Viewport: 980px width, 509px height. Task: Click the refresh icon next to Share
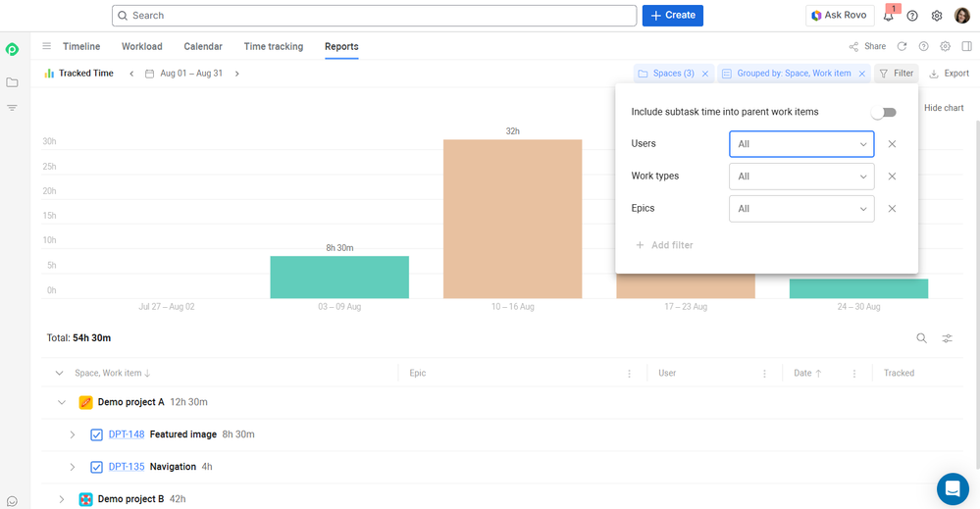[x=902, y=46]
